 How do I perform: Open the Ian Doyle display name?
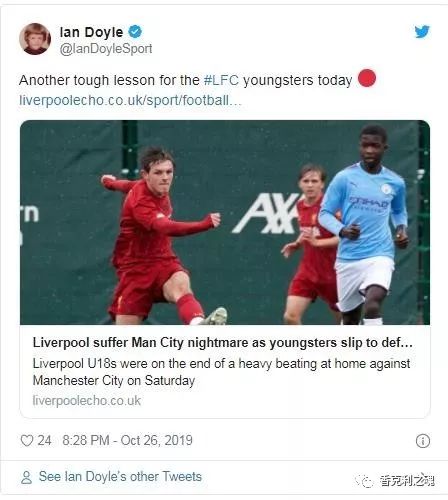pyautogui.click(x=91, y=32)
